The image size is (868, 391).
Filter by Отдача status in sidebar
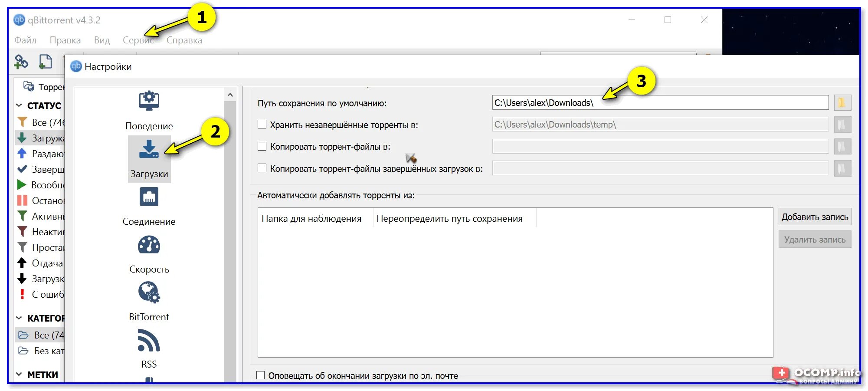(x=40, y=263)
